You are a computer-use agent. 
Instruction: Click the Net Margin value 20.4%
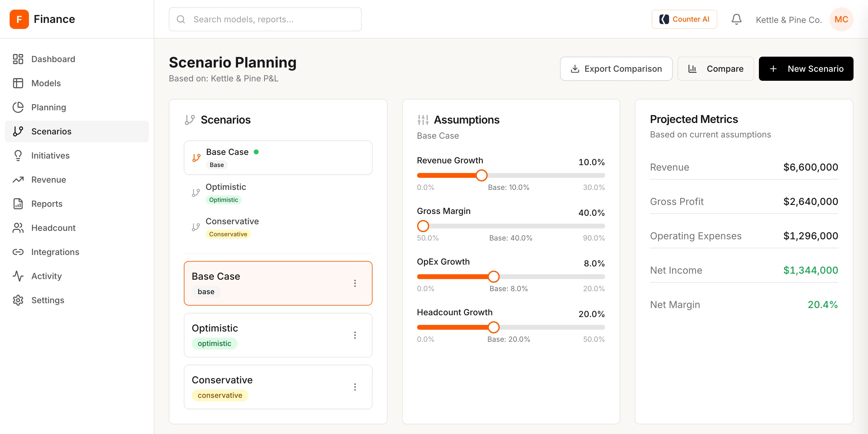[x=822, y=305]
